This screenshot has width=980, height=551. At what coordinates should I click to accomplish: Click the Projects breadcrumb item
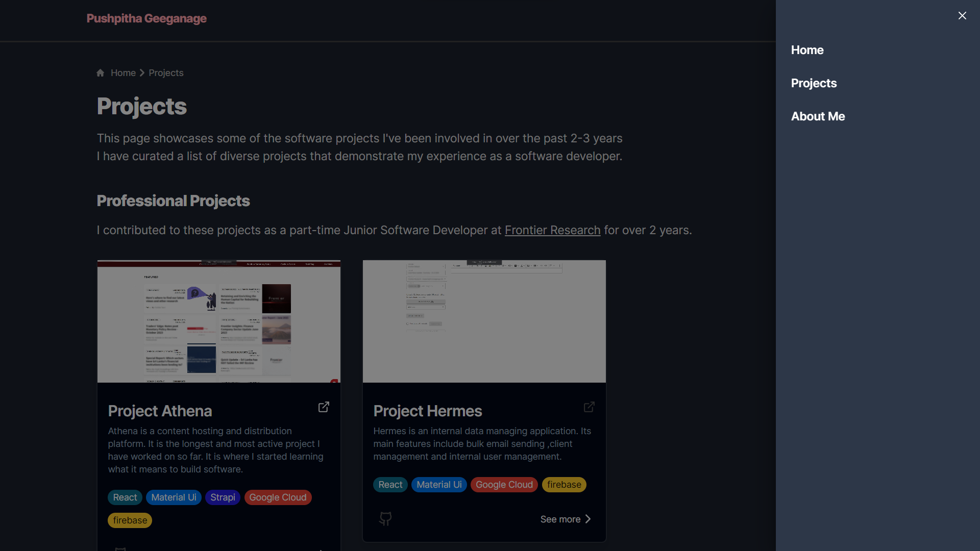(x=166, y=73)
